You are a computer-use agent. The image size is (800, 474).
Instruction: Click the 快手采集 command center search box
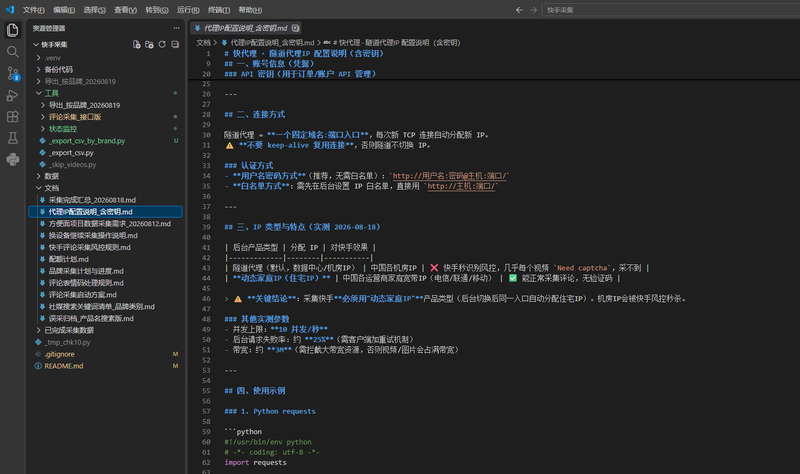pos(670,10)
